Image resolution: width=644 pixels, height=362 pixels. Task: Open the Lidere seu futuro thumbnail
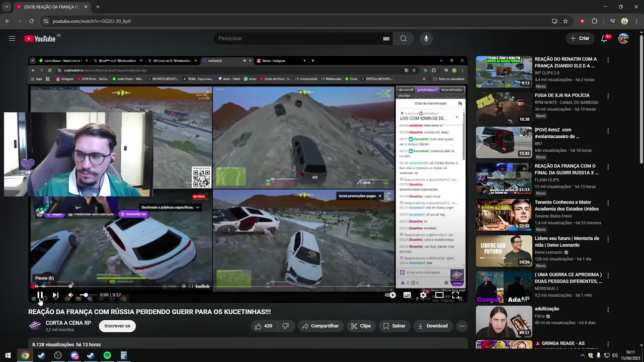tap(504, 251)
